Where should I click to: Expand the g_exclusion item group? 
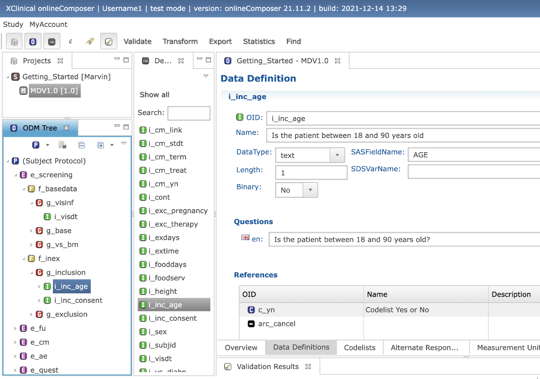(x=31, y=314)
